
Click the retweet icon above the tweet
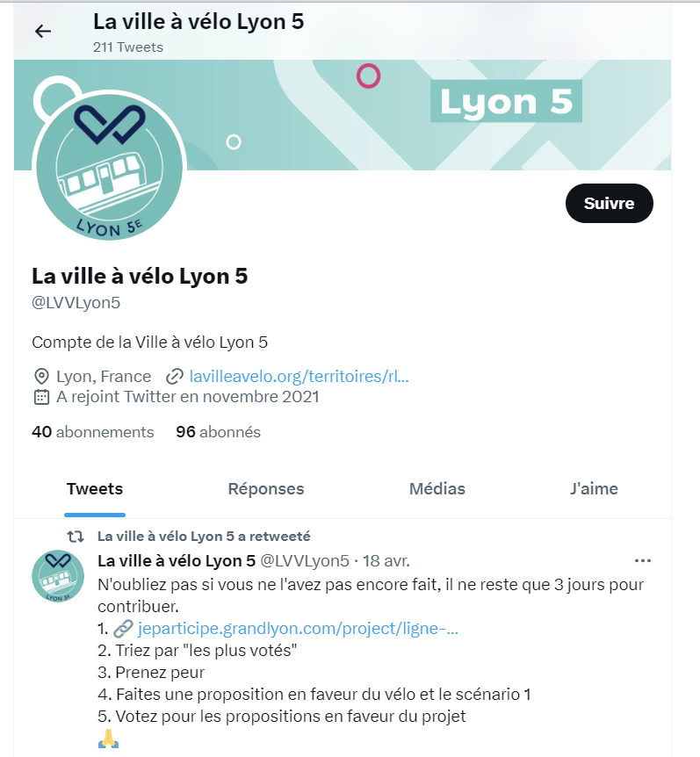[x=76, y=537]
